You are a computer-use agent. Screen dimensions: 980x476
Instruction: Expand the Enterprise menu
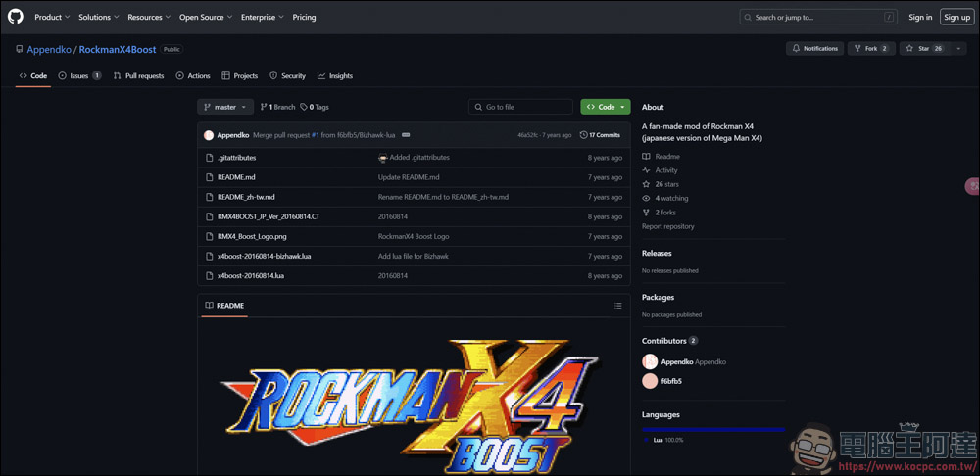point(263,17)
